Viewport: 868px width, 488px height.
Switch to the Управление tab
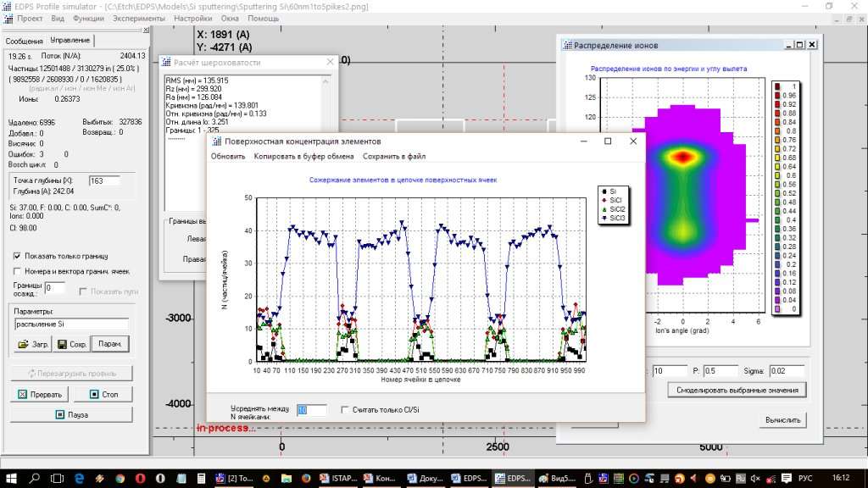(70, 41)
